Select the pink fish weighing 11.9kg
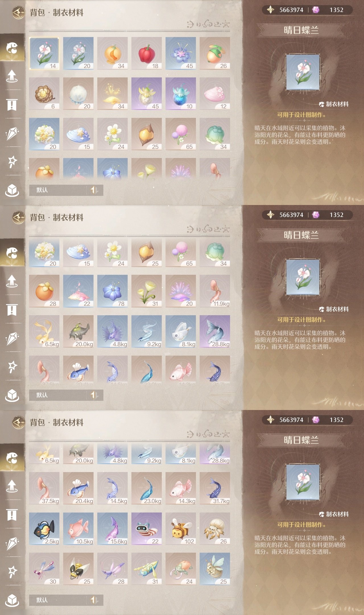 click(x=215, y=291)
